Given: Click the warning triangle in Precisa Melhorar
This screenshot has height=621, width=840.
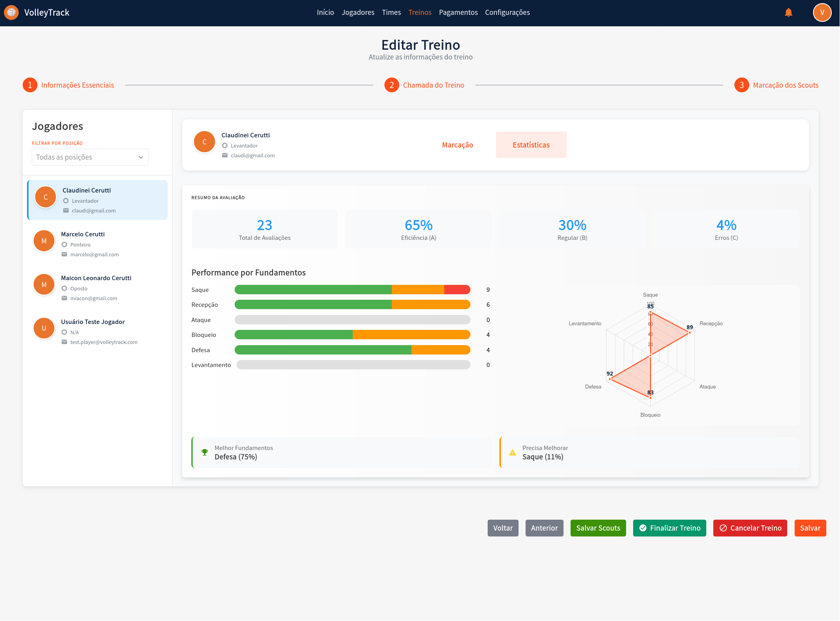Looking at the screenshot, I should (512, 453).
